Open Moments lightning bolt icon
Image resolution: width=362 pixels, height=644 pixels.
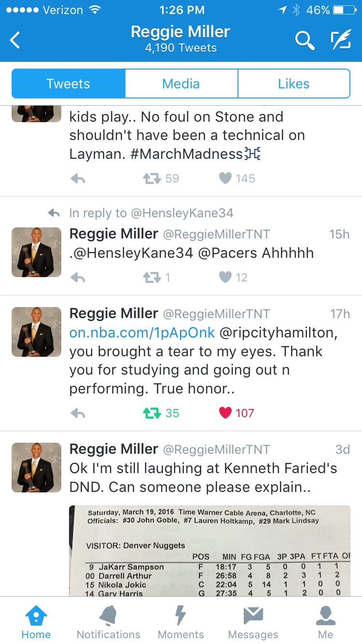(181, 623)
